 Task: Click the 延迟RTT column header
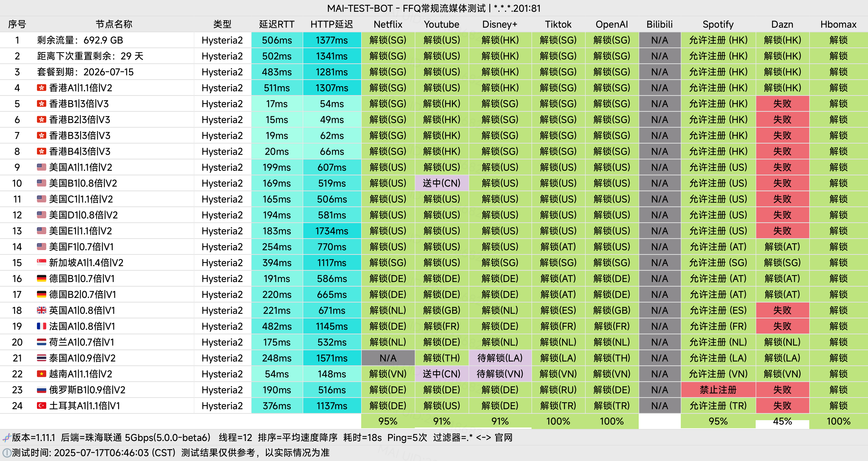pos(277,24)
